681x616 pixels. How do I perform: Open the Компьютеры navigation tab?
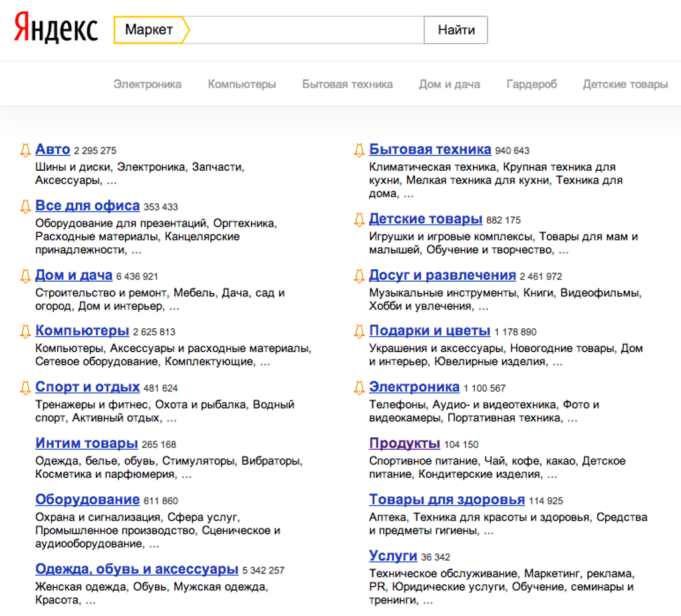tap(242, 84)
